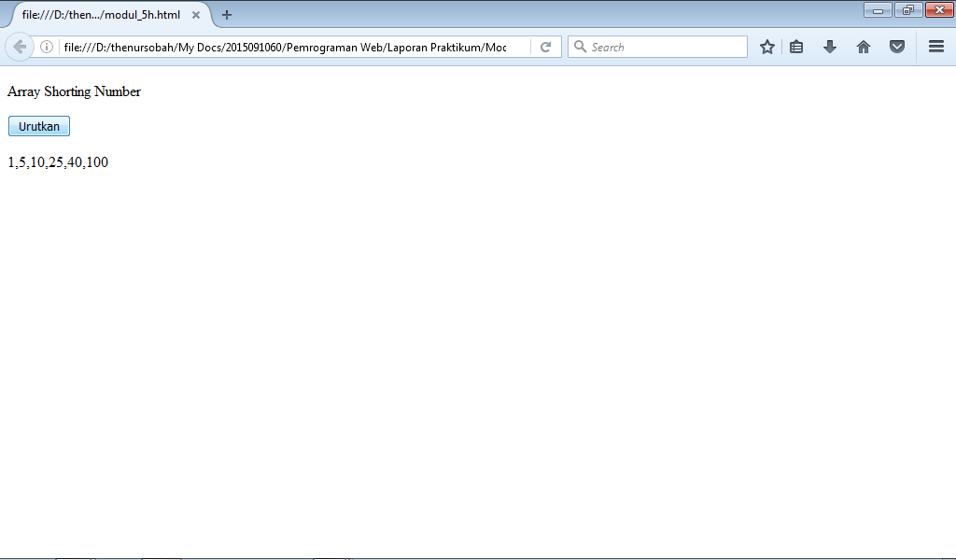Viewport: 956px width, 560px height.
Task: Open the search engine magnifier dropdown
Action: (580, 47)
